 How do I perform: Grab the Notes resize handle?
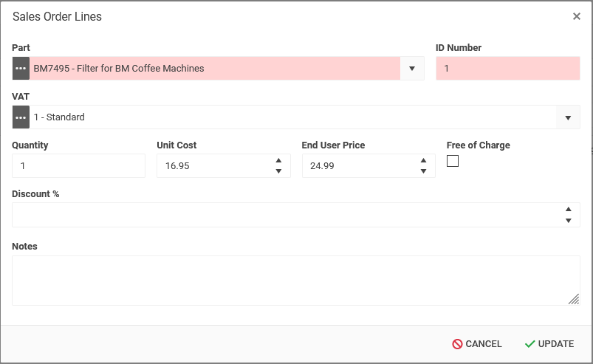(574, 299)
